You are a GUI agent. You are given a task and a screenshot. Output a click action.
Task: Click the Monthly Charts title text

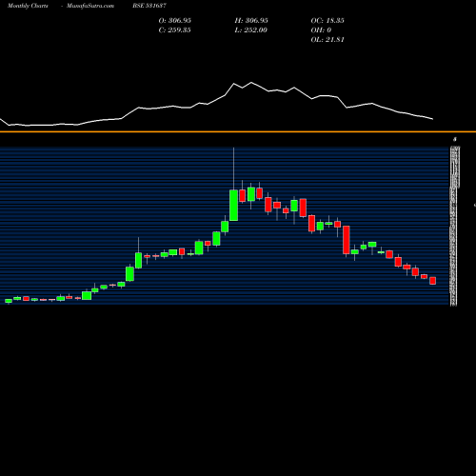(x=28, y=6)
